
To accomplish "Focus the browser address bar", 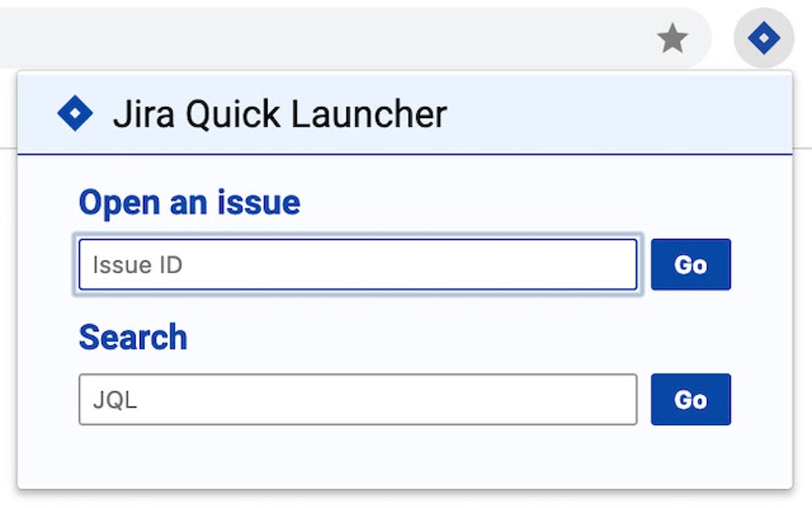I will [x=318, y=38].
